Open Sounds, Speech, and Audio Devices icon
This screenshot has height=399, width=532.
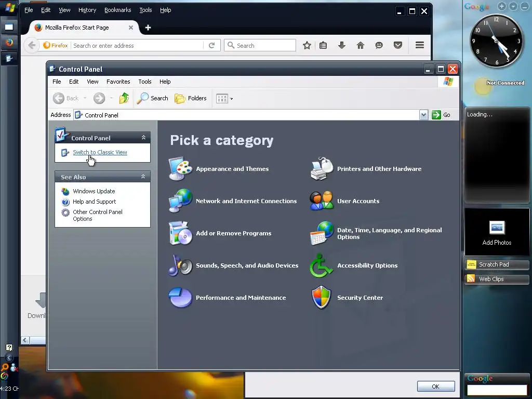point(180,265)
